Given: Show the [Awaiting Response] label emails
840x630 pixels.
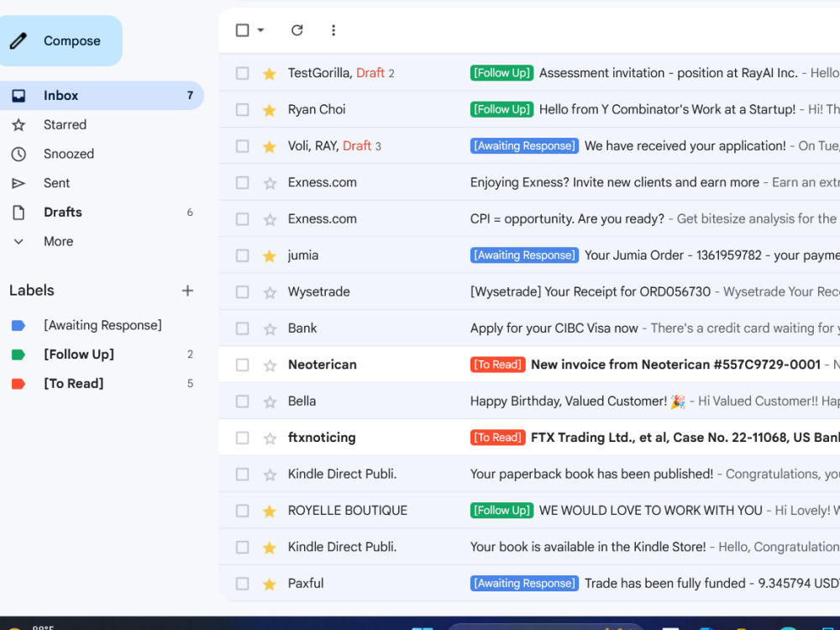Looking at the screenshot, I should 102,325.
